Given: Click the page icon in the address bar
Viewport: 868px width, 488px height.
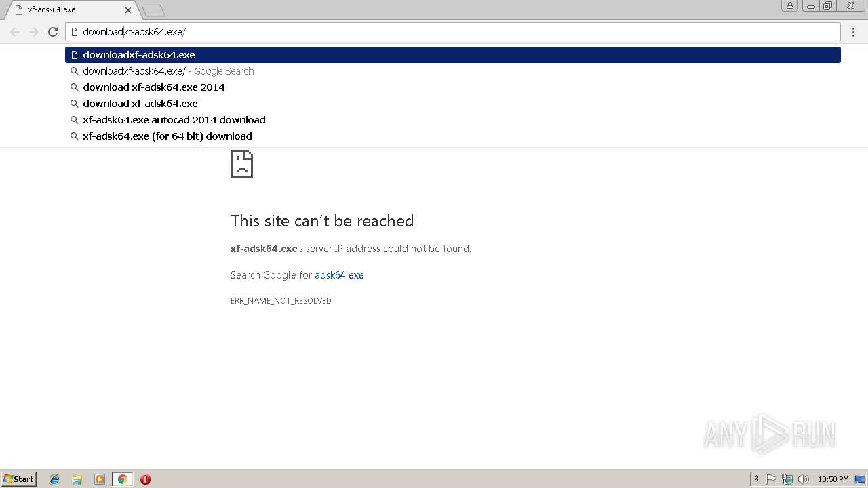Looking at the screenshot, I should pyautogui.click(x=75, y=32).
